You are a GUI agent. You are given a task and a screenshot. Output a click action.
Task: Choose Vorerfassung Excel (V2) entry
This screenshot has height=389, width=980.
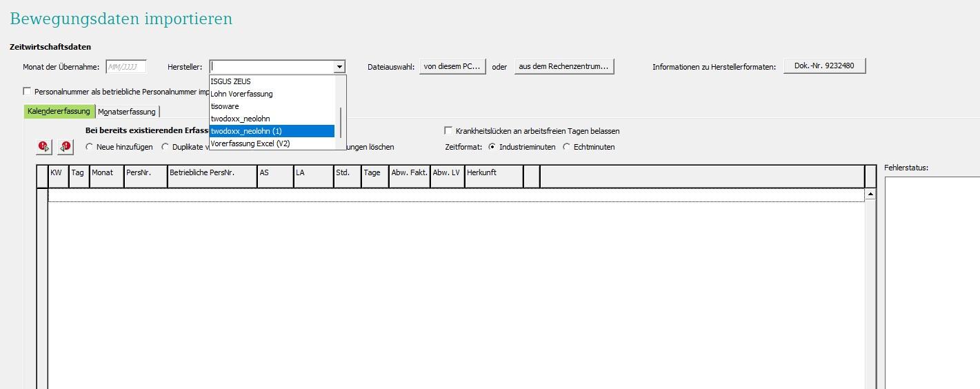[272, 143]
